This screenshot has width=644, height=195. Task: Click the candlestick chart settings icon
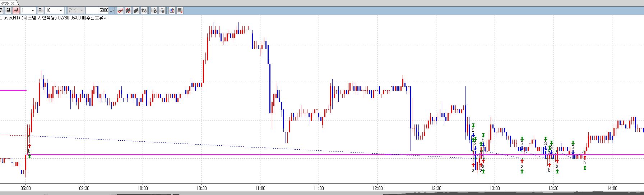[172, 10]
